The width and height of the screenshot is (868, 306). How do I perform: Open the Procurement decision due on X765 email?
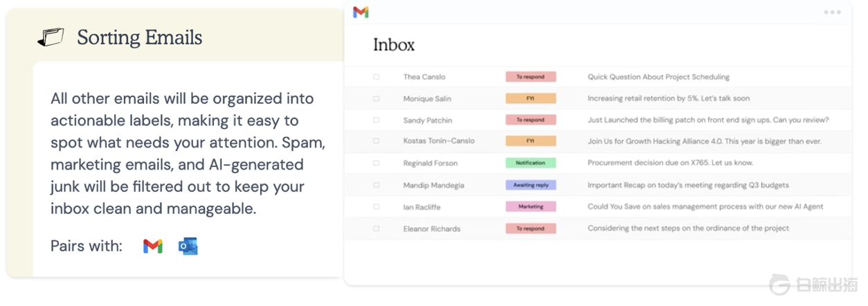pyautogui.click(x=670, y=163)
